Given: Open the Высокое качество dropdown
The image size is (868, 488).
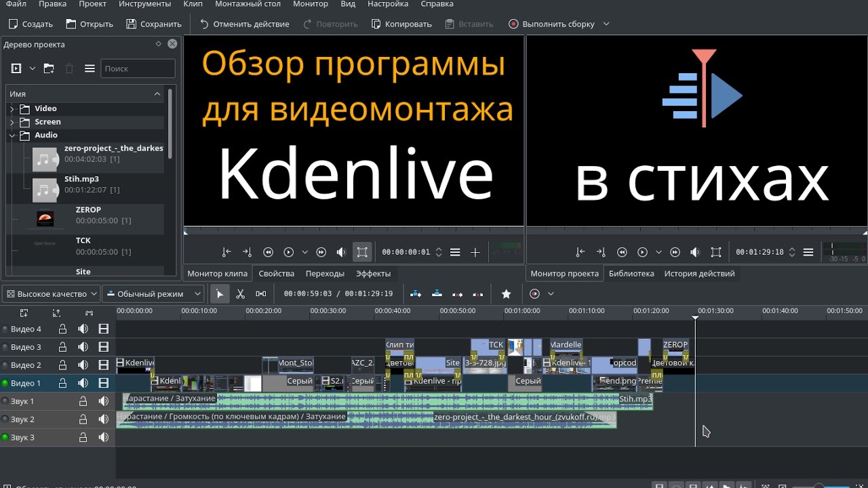Looking at the screenshot, I should (51, 294).
